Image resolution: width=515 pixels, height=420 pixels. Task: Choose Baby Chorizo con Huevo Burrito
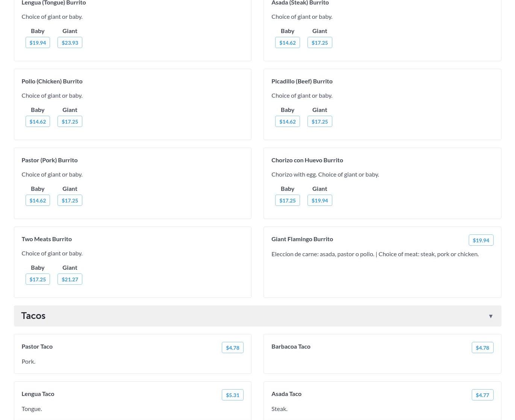[x=287, y=200]
